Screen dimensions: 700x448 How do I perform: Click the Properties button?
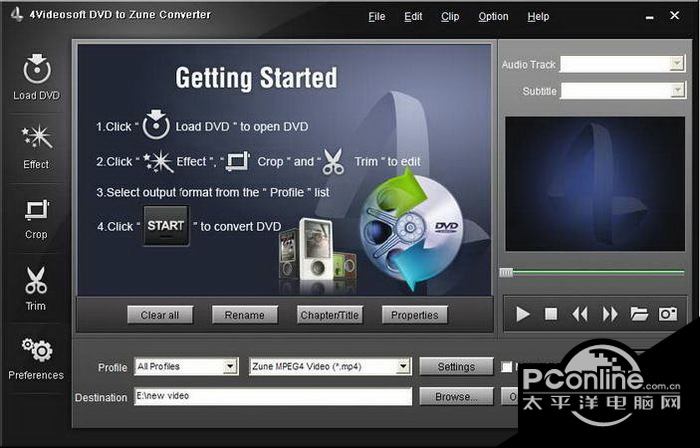pyautogui.click(x=414, y=315)
